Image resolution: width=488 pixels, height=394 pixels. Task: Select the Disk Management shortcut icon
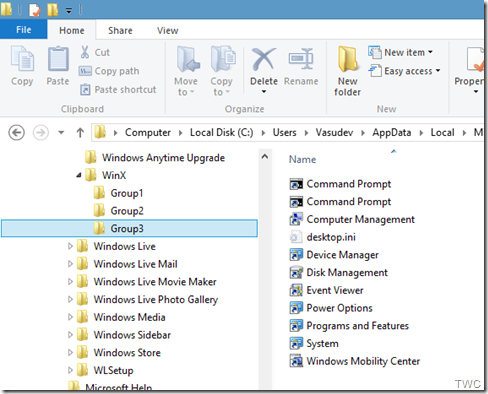pos(296,272)
